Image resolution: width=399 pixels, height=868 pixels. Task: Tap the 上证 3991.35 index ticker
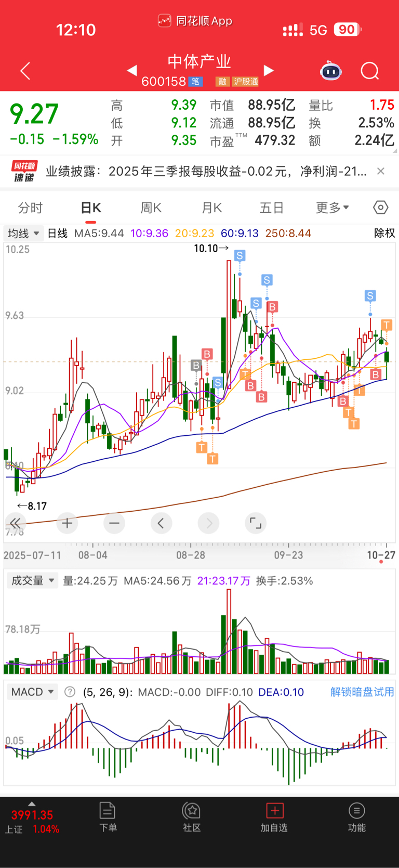click(32, 822)
